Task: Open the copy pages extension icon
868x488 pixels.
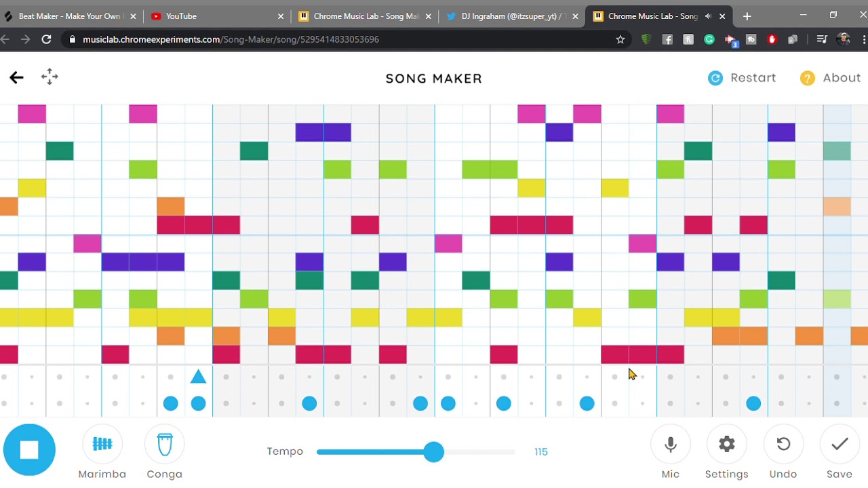Action: (x=793, y=39)
